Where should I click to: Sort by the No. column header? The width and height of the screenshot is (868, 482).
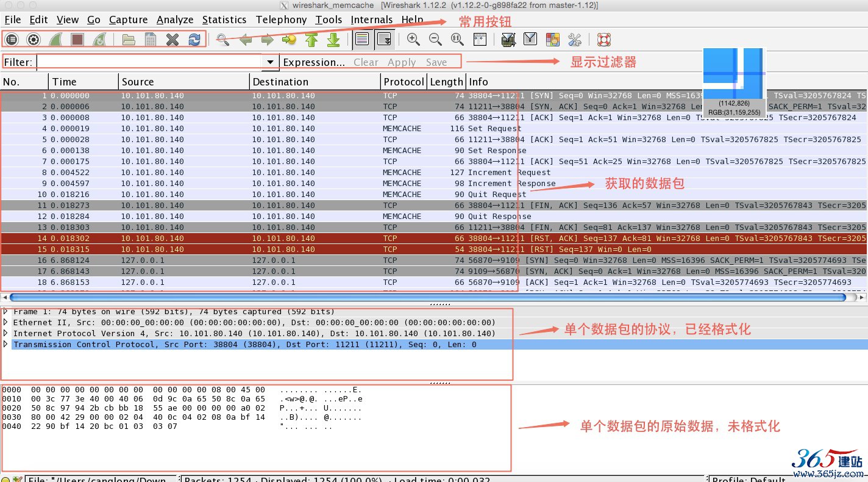coord(24,82)
